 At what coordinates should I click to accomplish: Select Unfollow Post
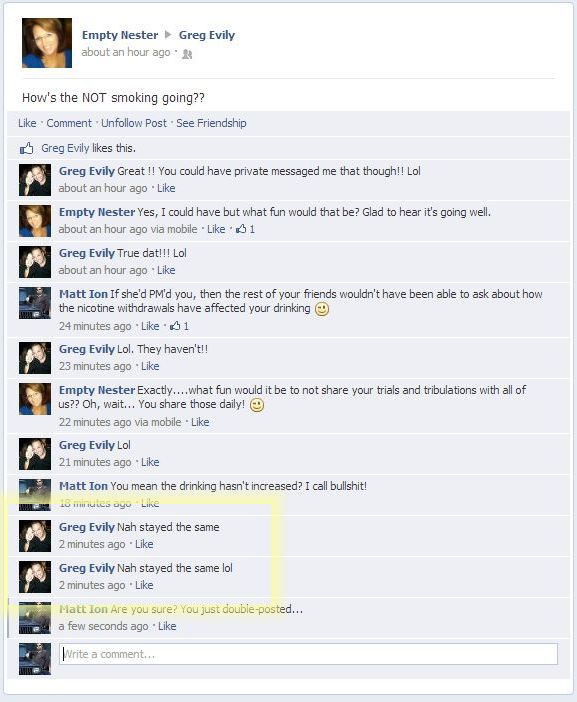133,123
